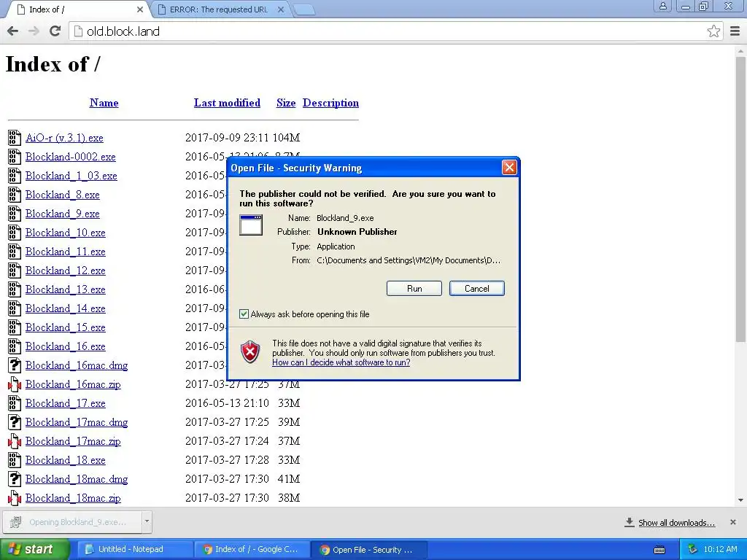Click archive icon beside Blockland_17mac.zip
The height and width of the screenshot is (560, 747).
[15, 441]
